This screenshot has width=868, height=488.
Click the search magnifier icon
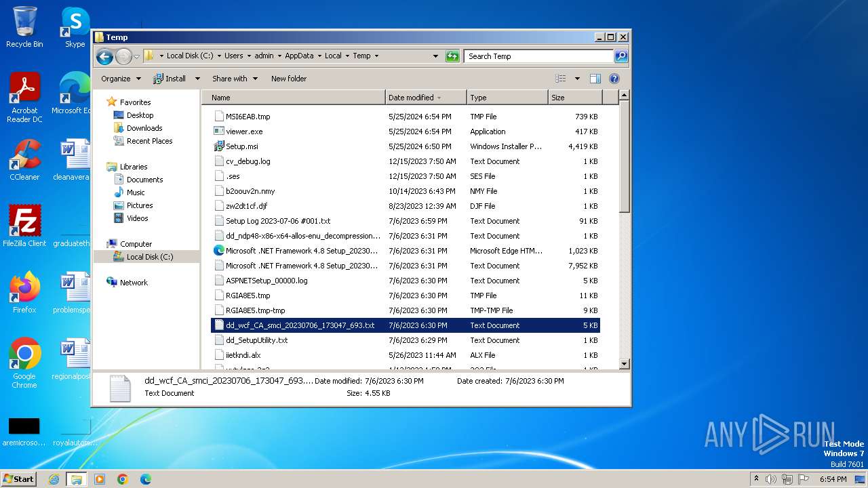pyautogui.click(x=620, y=56)
